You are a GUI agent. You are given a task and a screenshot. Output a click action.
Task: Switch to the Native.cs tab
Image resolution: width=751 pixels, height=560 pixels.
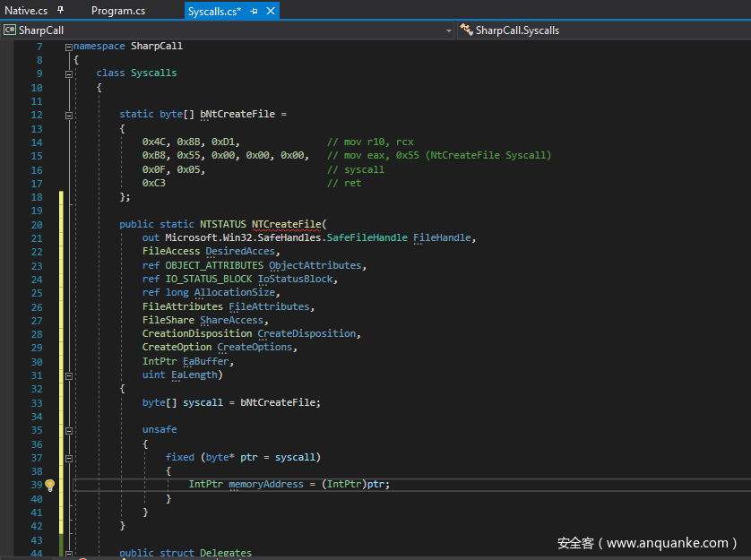27,11
